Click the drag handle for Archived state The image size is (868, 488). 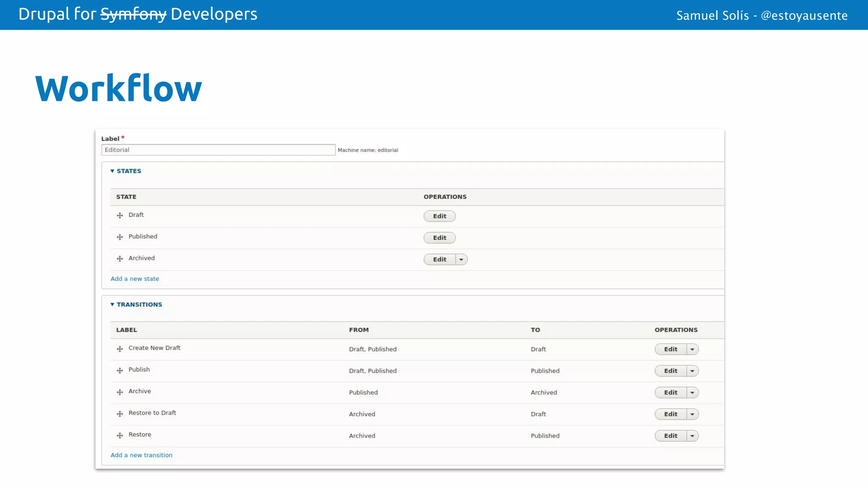coord(120,259)
